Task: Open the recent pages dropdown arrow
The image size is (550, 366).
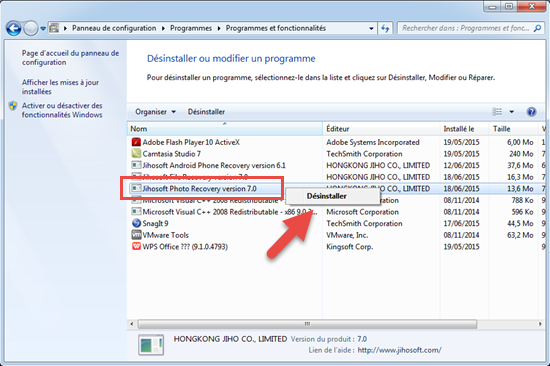Action: pyautogui.click(x=43, y=28)
